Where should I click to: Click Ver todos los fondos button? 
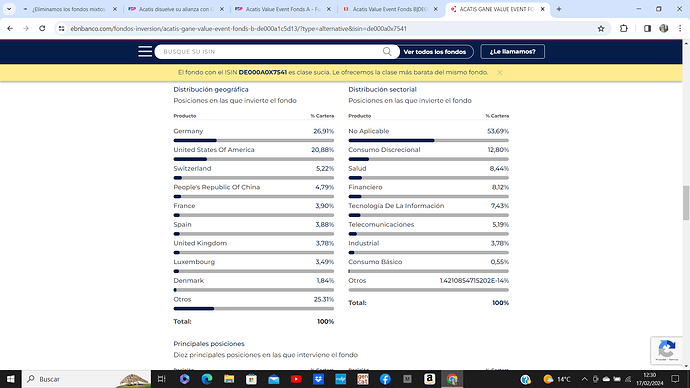click(x=434, y=51)
